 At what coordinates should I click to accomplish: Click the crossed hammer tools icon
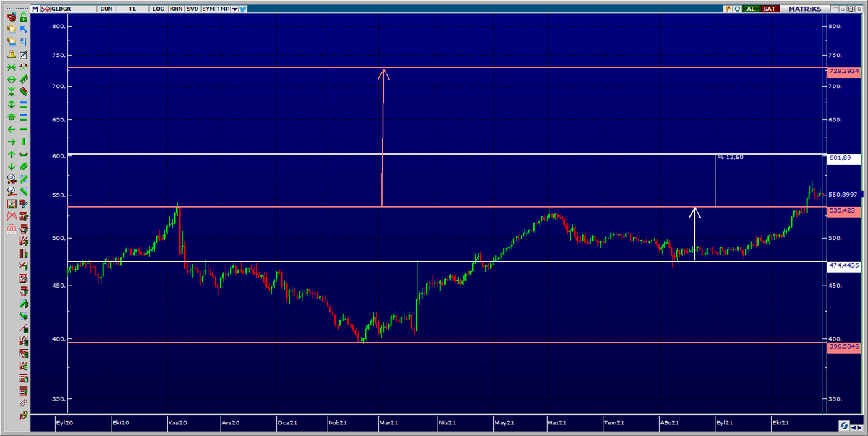[24, 67]
